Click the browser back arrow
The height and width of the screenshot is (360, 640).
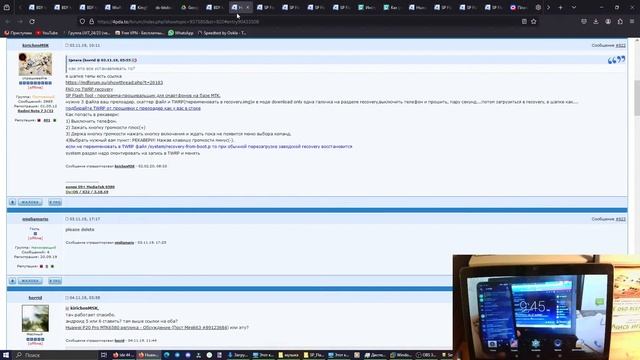pyautogui.click(x=8, y=21)
